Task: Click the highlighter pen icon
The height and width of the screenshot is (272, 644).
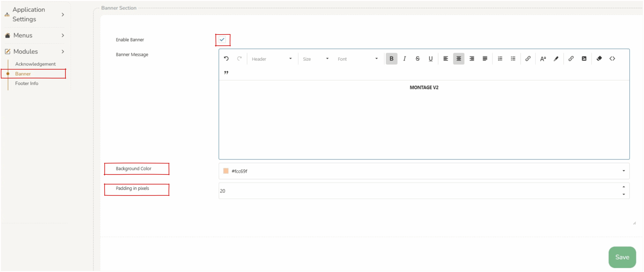Action: [556, 59]
